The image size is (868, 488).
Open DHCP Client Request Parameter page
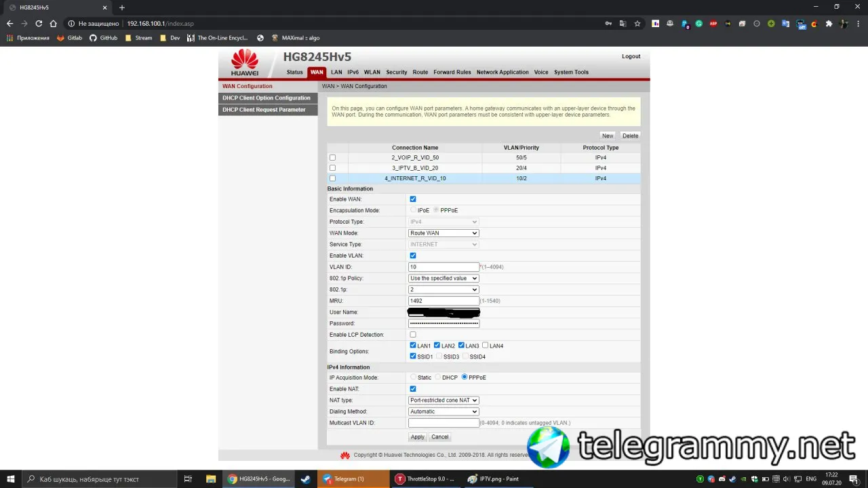(x=268, y=110)
